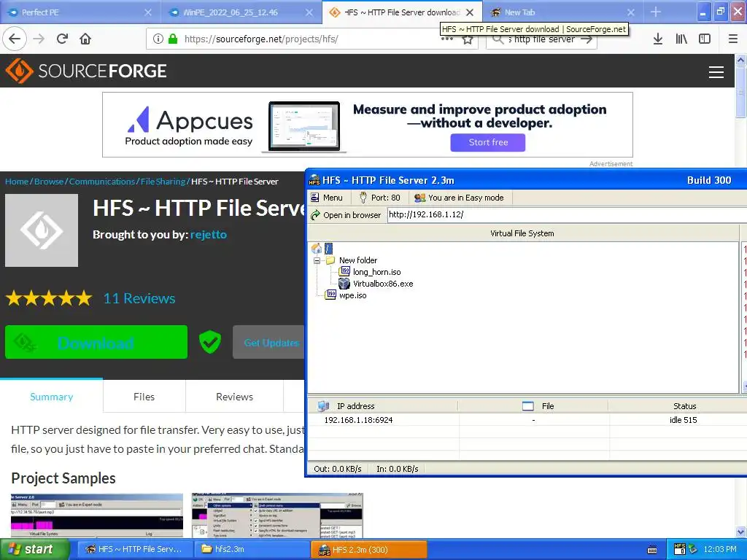Switch to the WinPE_2022_06_25_12.46 tab
Viewport: 747px width, 560px height.
click(241, 12)
